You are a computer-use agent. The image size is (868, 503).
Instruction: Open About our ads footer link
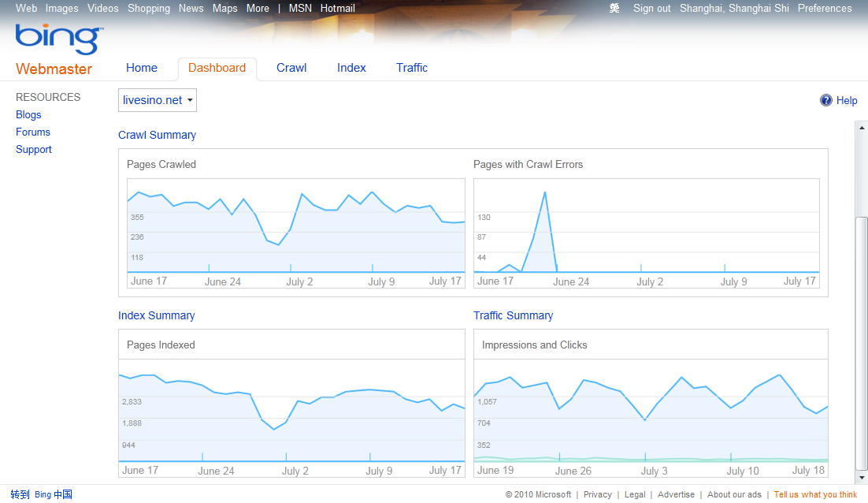pyautogui.click(x=734, y=494)
